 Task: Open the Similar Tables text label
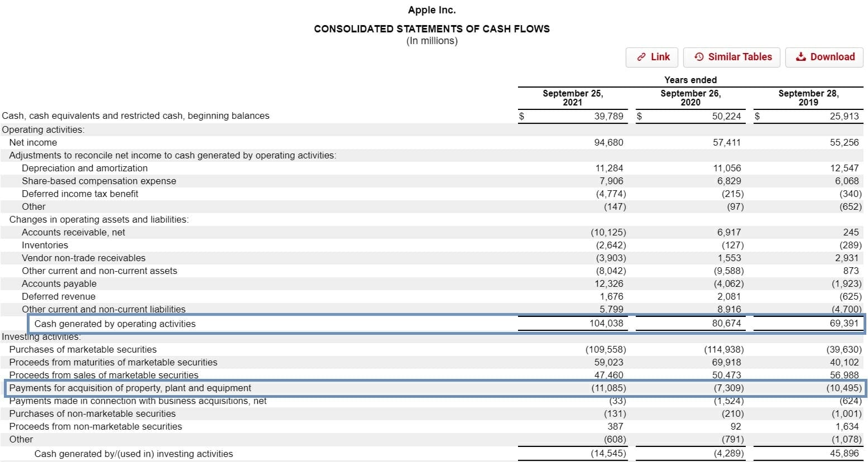(x=740, y=57)
